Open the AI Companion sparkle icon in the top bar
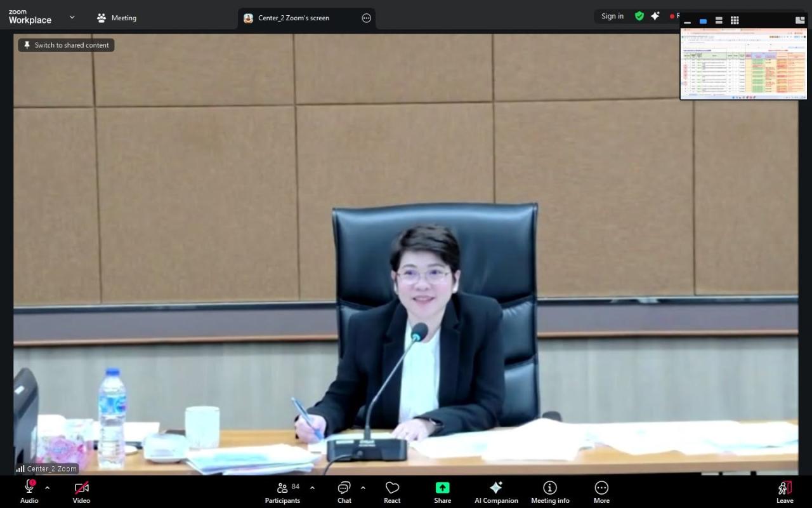This screenshot has width=812, height=508. 655,17
